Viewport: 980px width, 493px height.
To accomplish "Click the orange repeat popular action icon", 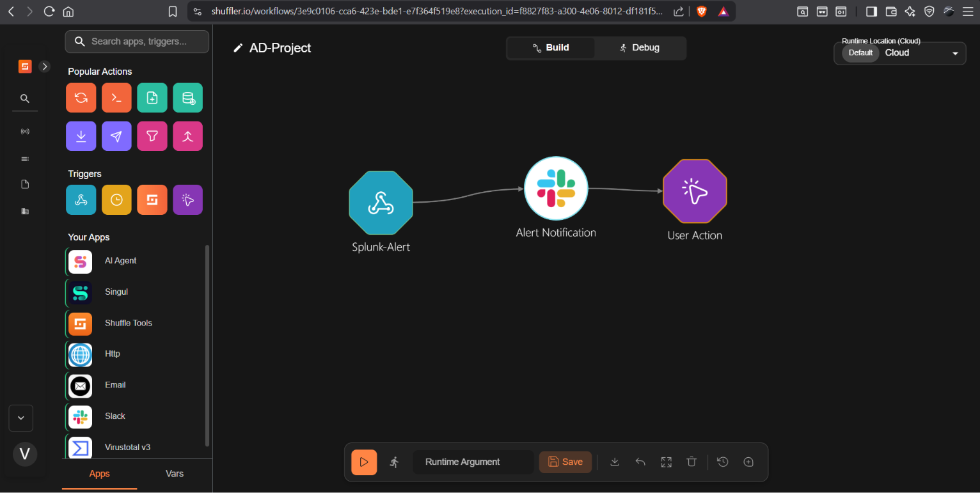I will point(81,98).
